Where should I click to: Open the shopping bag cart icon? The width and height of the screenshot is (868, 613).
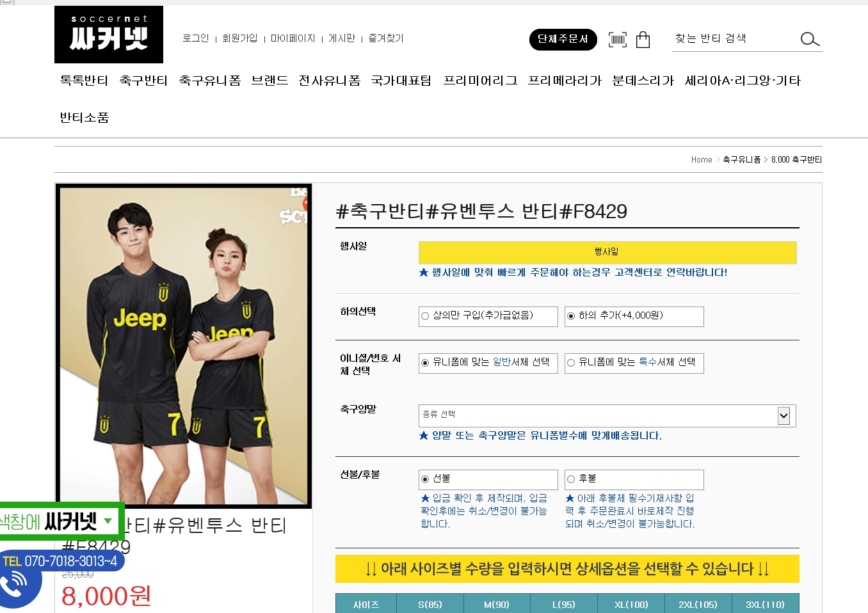[x=643, y=40]
